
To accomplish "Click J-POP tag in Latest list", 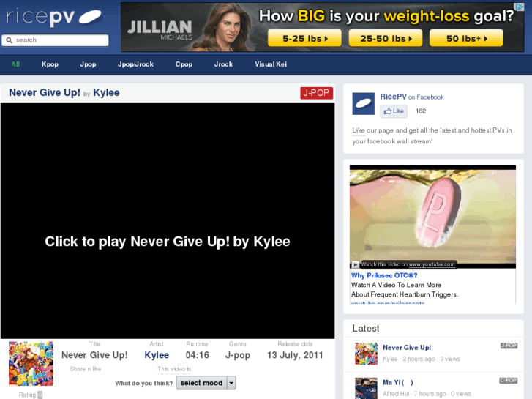I will [509, 346].
